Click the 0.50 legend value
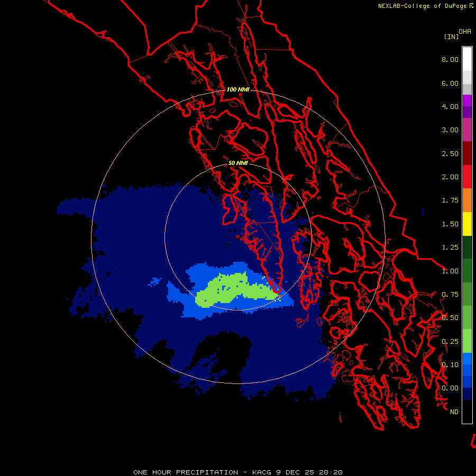This screenshot has height=476, width=476. coord(450,318)
